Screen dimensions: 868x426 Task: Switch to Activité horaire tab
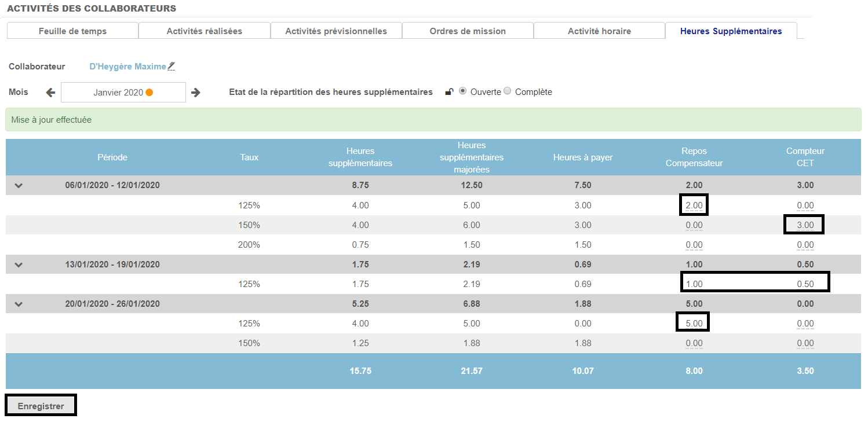[599, 31]
